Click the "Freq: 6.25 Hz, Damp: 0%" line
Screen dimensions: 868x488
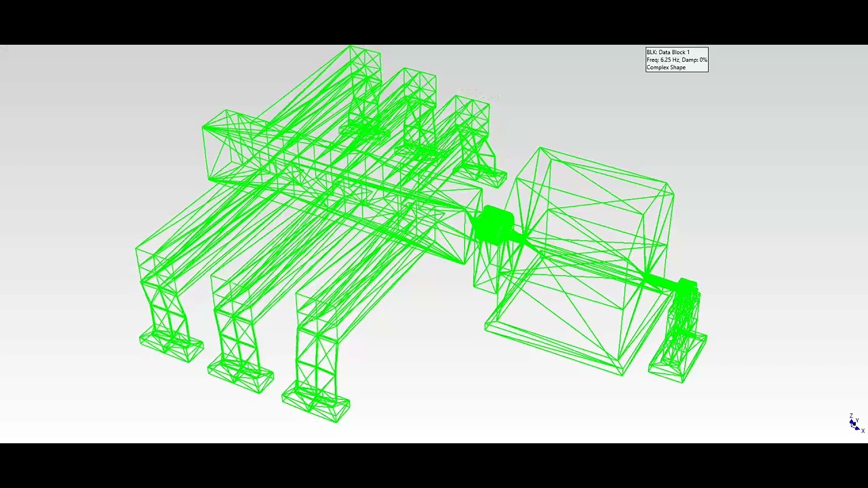coord(677,60)
